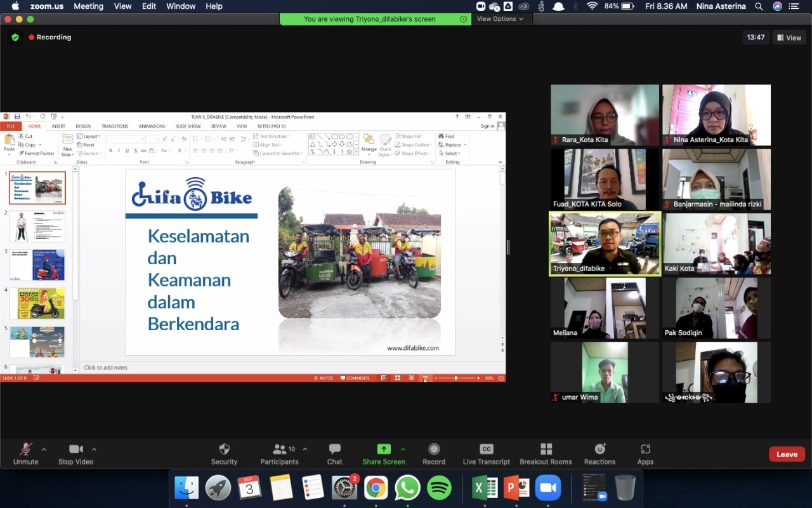Click the zoom out minus button
The height and width of the screenshot is (508, 812).
coord(436,378)
